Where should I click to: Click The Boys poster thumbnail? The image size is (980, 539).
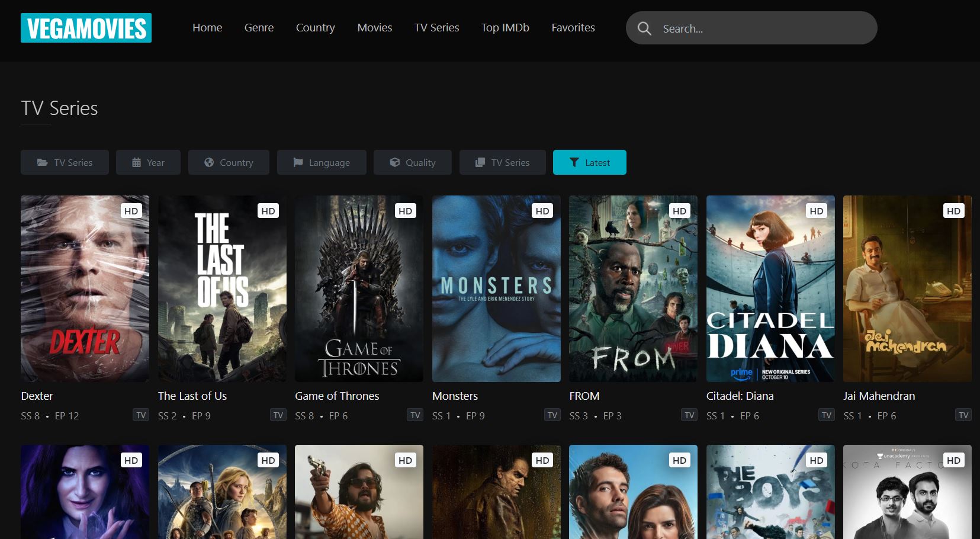tap(770, 492)
